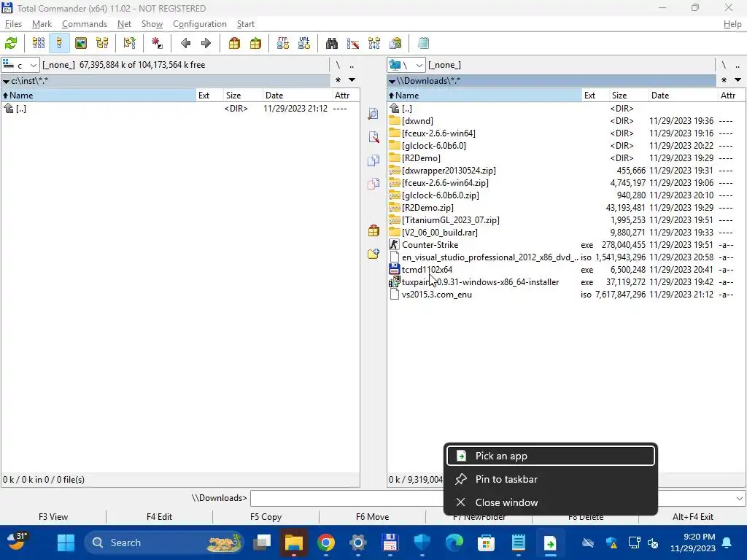This screenshot has height=560, width=747.
Task: Open the Windows Start button
Action: point(66,542)
